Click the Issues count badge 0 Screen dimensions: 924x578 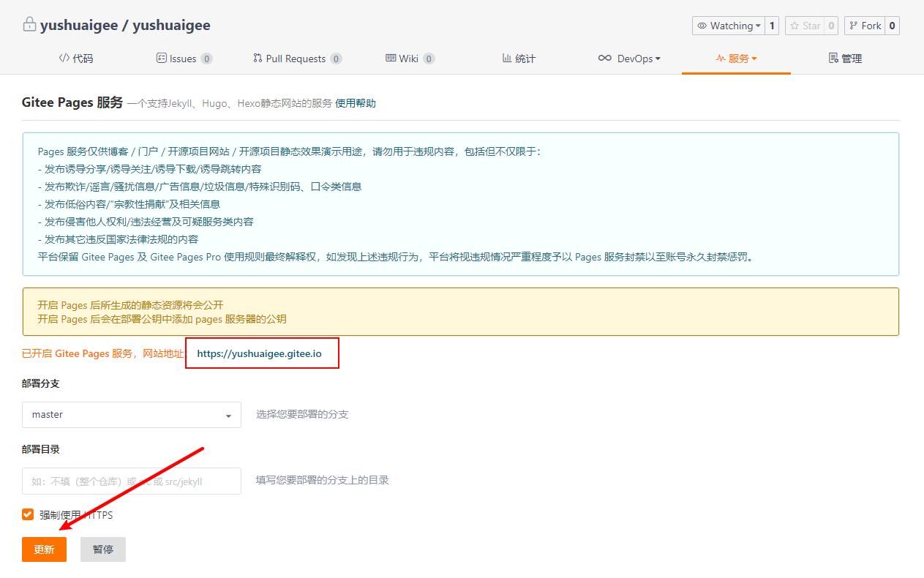[206, 59]
